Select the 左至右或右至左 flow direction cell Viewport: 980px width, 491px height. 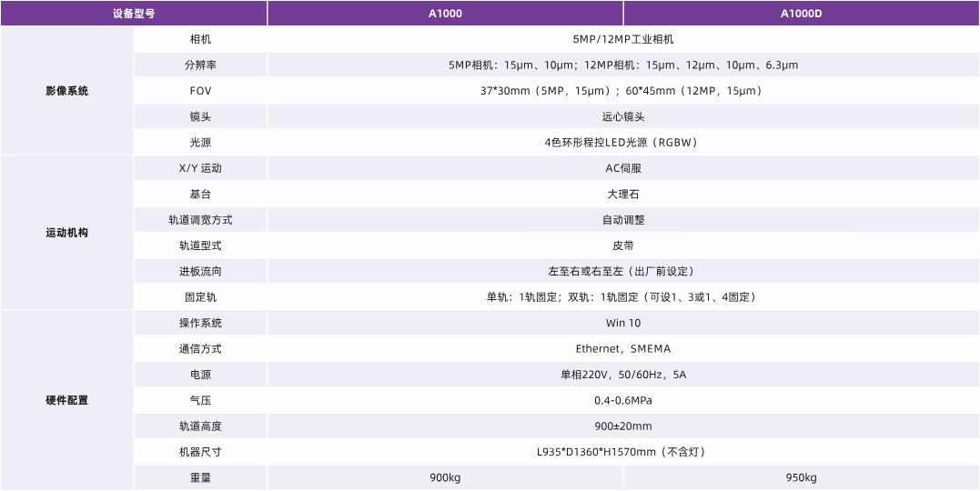pyautogui.click(x=622, y=271)
